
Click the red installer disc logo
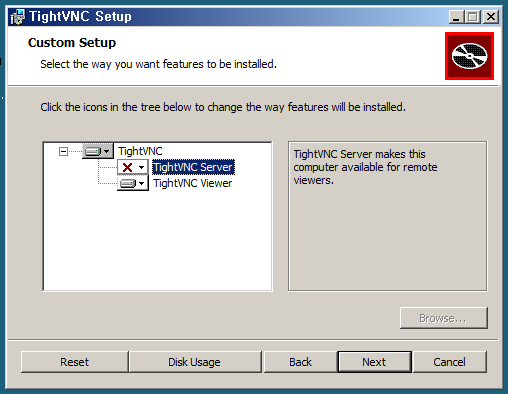click(469, 56)
